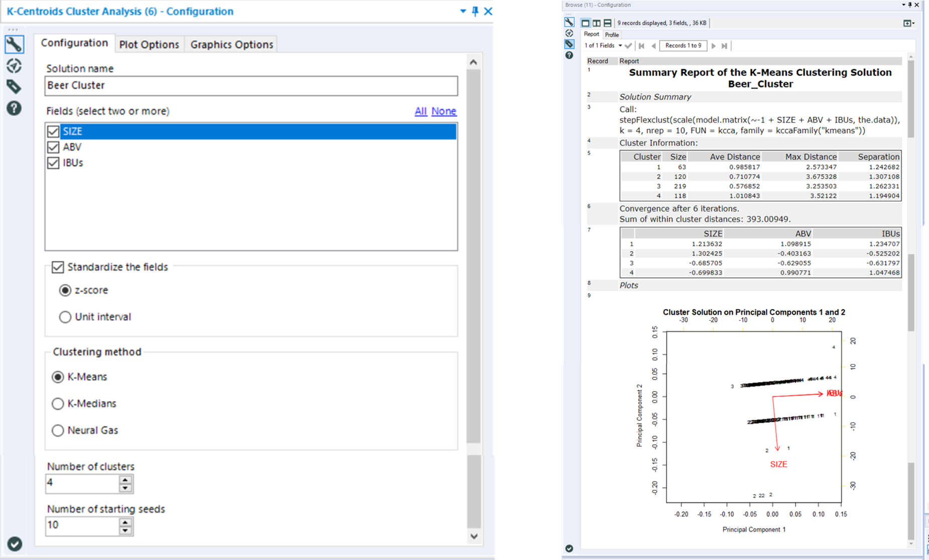Open the Browse title bar dropdown arrow
Image resolution: width=929 pixels, height=560 pixels.
click(x=903, y=5)
